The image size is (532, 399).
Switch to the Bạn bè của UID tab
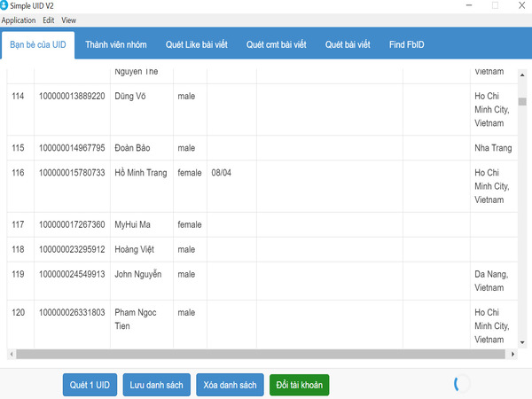(x=38, y=45)
